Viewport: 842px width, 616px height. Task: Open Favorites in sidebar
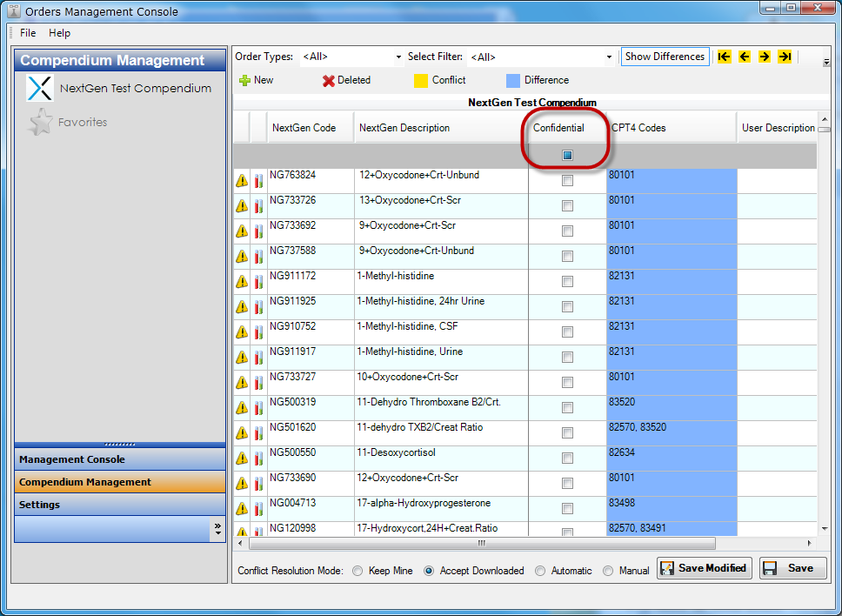point(83,122)
